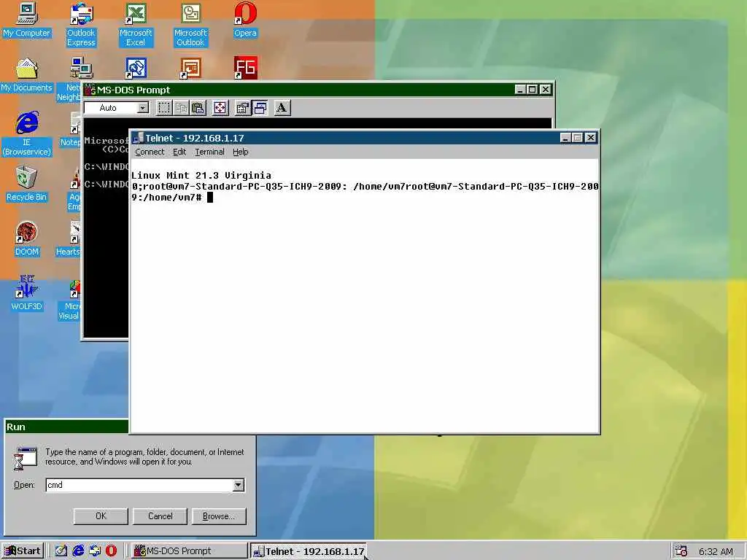Switch to MS-DOS Prompt taskbar button
Viewport: 747px width, 560px height.
point(189,551)
